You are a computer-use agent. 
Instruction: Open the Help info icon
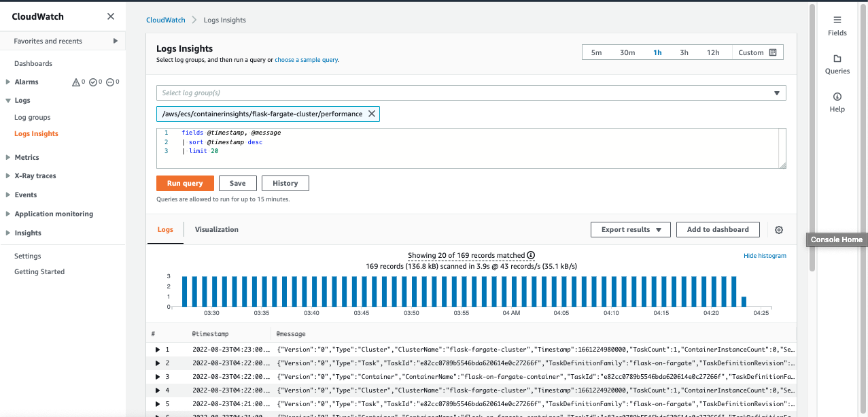coord(837,97)
